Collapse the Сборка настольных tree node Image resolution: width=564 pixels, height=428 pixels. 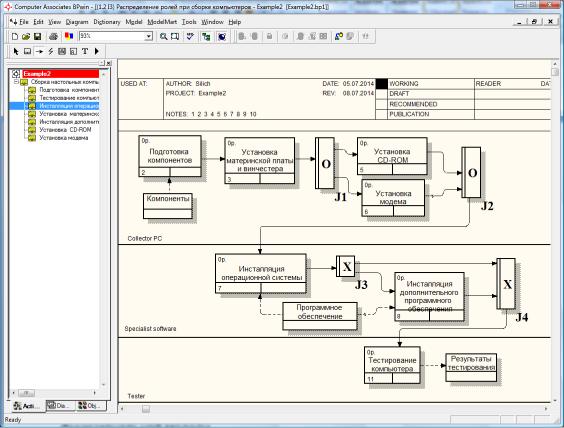point(16,82)
